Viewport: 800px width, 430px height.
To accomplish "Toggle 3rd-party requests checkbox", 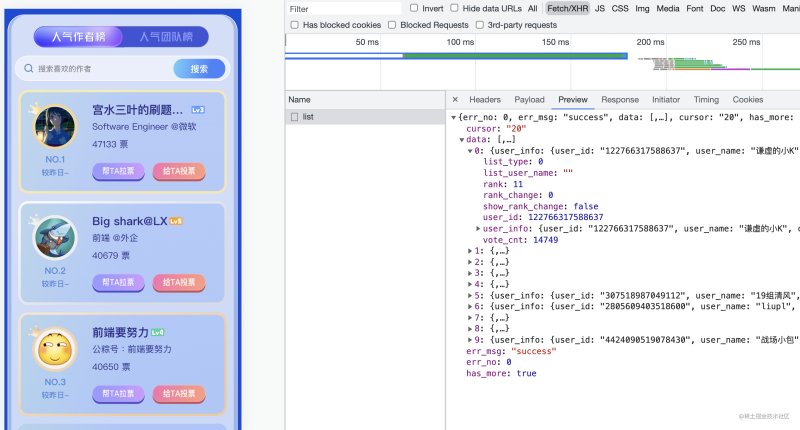I will (480, 24).
